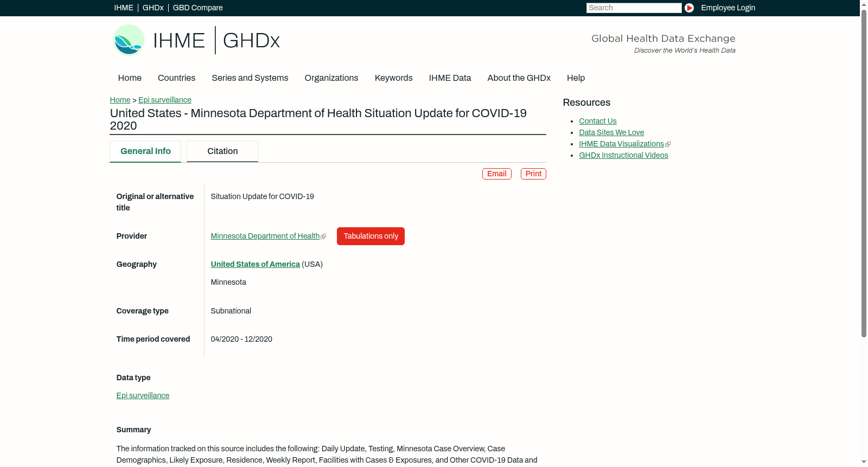The height and width of the screenshot is (467, 868).
Task: Open Data Sites We Love link
Action: tap(611, 132)
